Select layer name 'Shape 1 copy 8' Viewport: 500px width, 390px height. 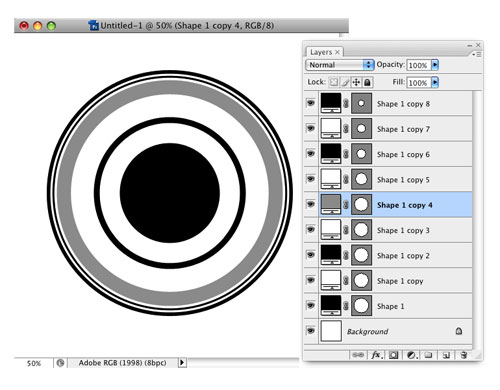click(x=403, y=104)
